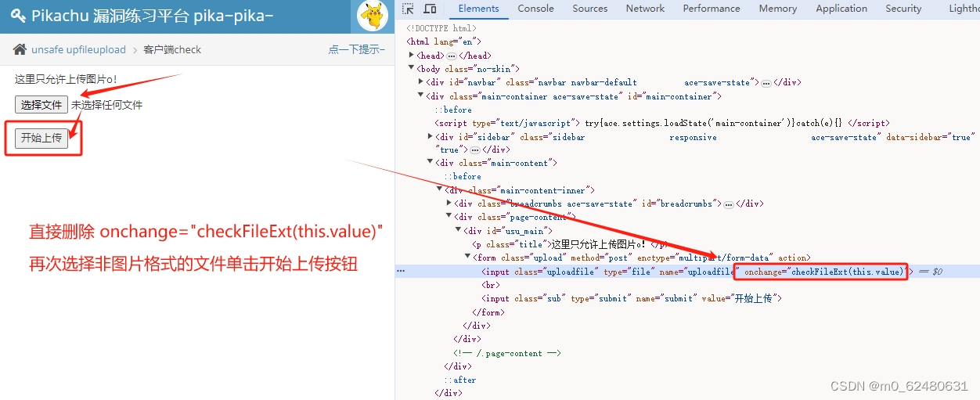Viewport: 980px width, 400px height.
Task: Open the Application tab
Action: 841,9
